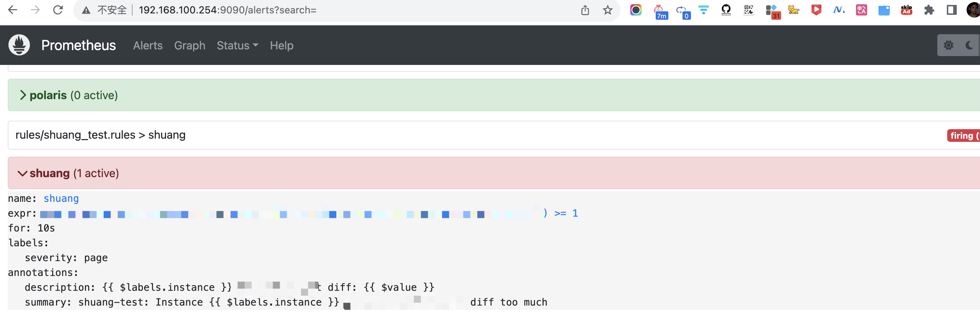The image size is (980, 319).
Task: Open the QR code extension icon
Action: 748,10
